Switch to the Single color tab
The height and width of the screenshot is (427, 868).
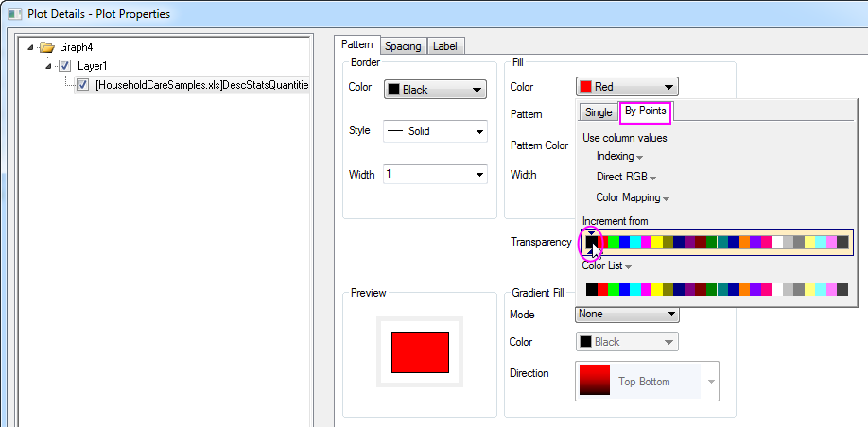pos(599,112)
